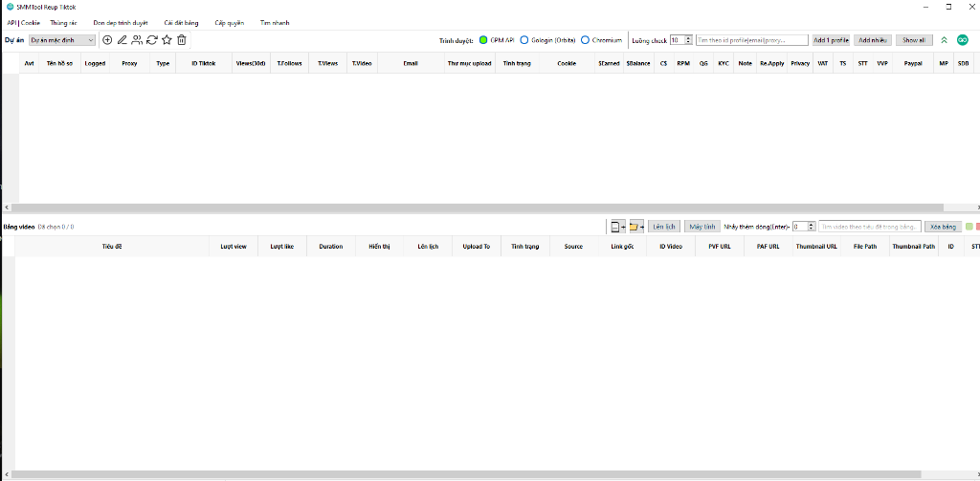The image size is (980, 481).
Task: Click the video title search input field
Action: pos(869,226)
